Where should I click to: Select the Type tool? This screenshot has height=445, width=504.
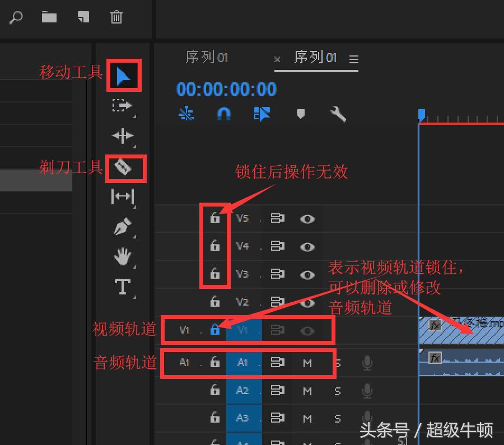click(123, 285)
